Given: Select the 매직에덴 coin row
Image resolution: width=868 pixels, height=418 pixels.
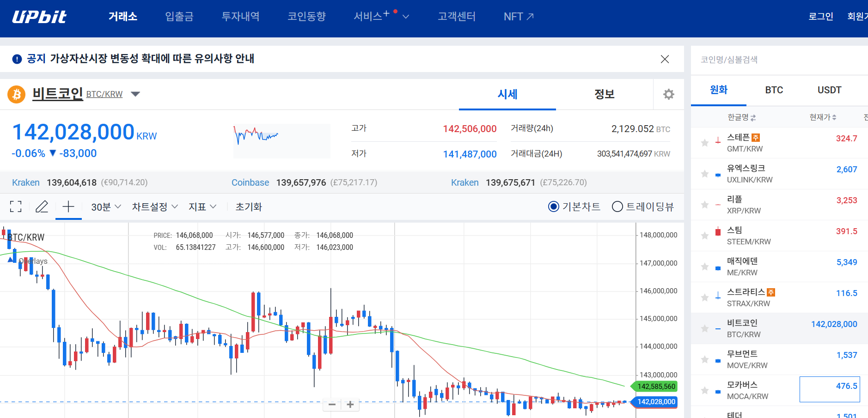Looking at the screenshot, I should click(x=780, y=267).
